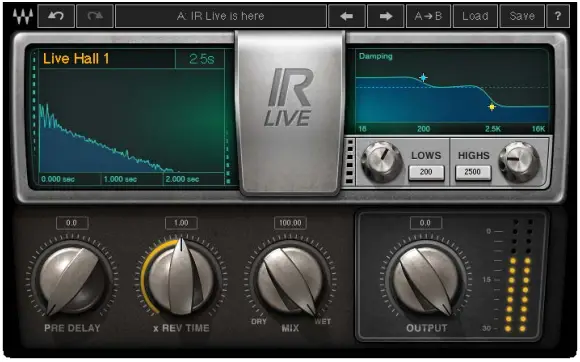Click the 2.5K frequency axis label
Image resolution: width=580 pixels, height=362 pixels.
click(493, 129)
